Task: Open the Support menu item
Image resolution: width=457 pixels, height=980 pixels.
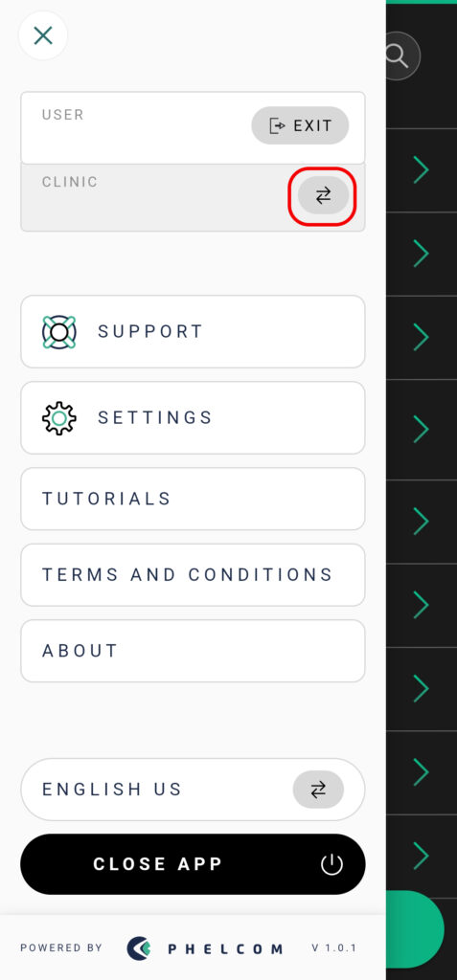Action: [x=193, y=332]
